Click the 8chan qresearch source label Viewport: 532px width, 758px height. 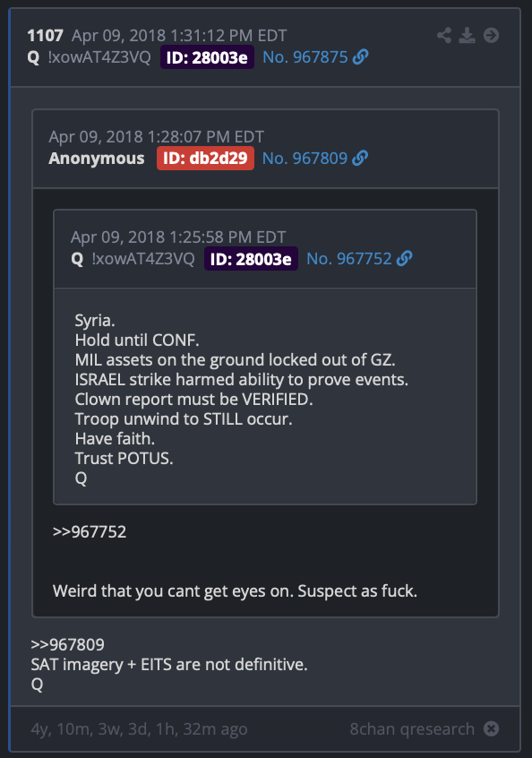click(x=412, y=728)
